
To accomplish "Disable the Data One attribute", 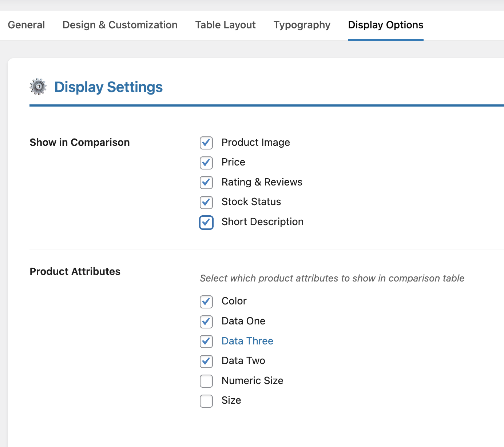I will (206, 322).
